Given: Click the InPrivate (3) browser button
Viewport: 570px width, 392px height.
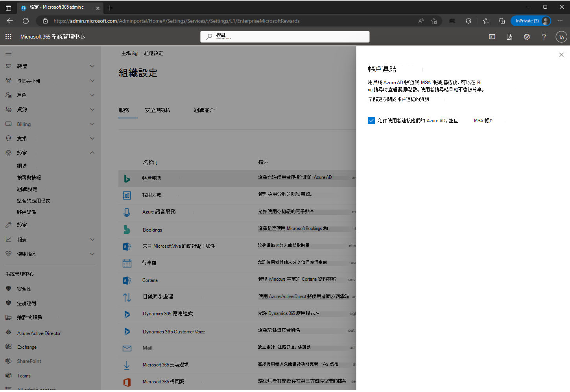Looking at the screenshot, I should 531,21.
